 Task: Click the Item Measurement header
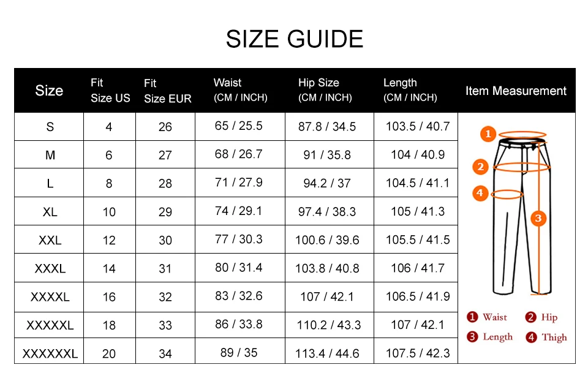[516, 91]
